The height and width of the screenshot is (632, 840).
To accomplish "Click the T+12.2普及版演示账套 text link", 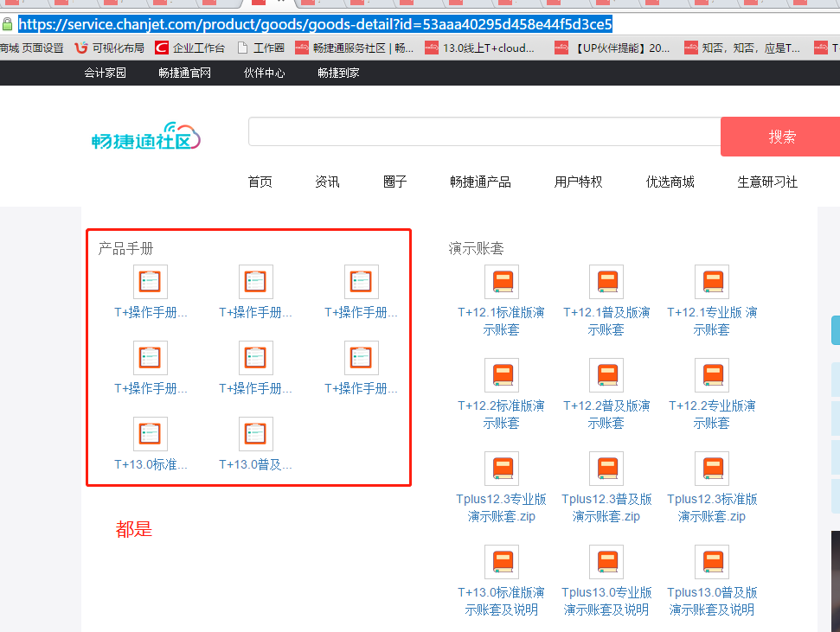I will point(606,414).
